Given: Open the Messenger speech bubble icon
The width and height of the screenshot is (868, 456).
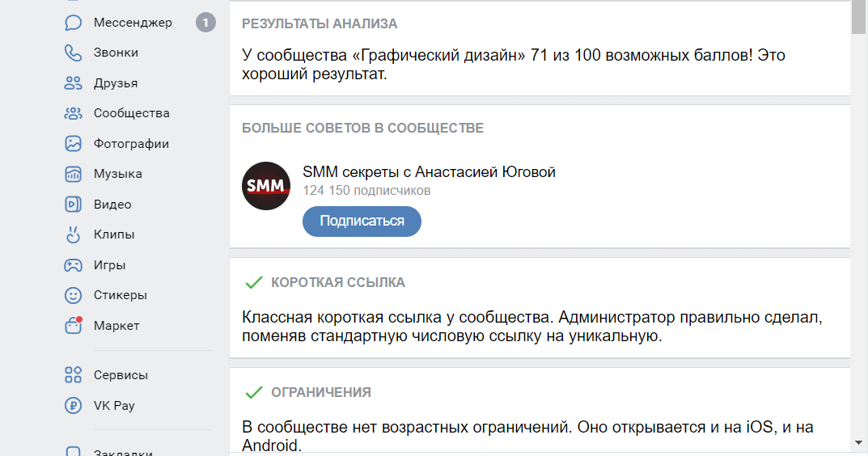Looking at the screenshot, I should pos(74,23).
